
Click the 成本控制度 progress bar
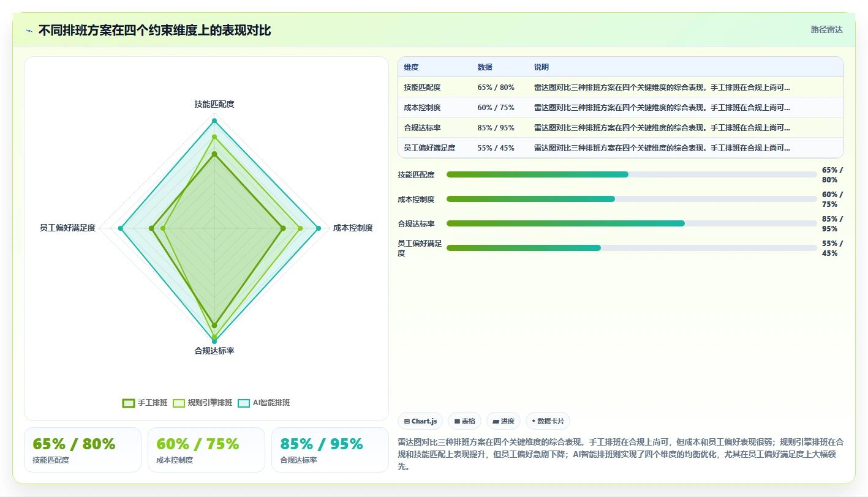click(632, 199)
